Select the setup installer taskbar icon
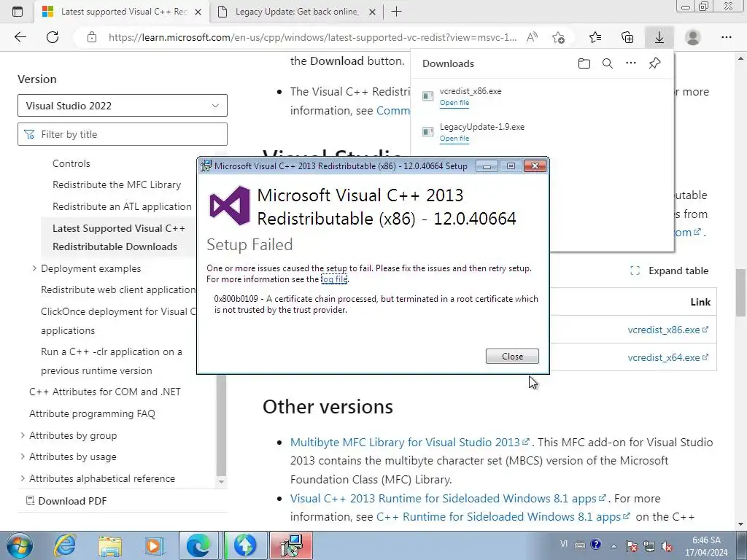This screenshot has height=560, width=747. pos(291,545)
